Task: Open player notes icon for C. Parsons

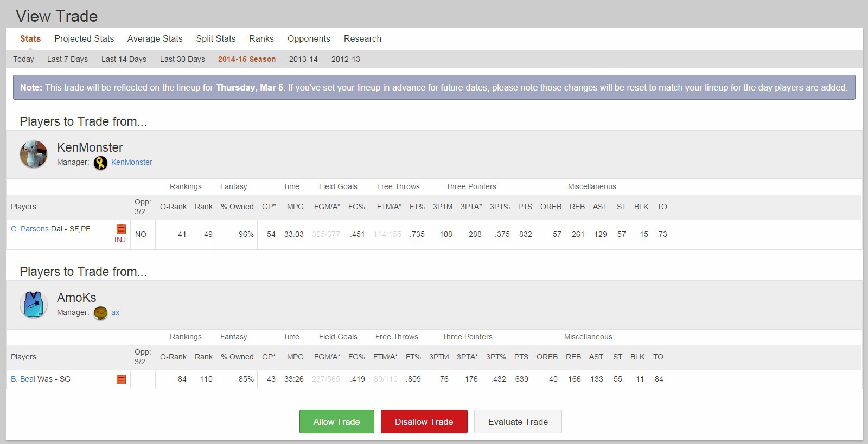Action: (121, 229)
